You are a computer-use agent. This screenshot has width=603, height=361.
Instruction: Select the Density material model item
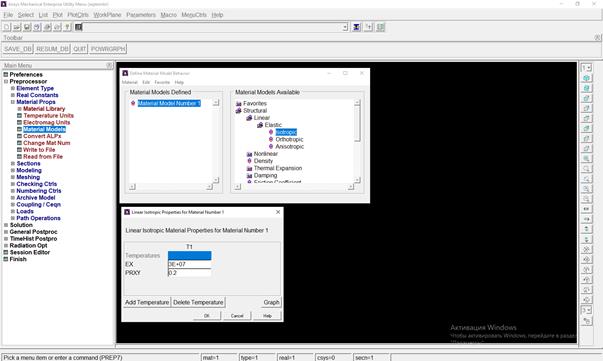(263, 161)
